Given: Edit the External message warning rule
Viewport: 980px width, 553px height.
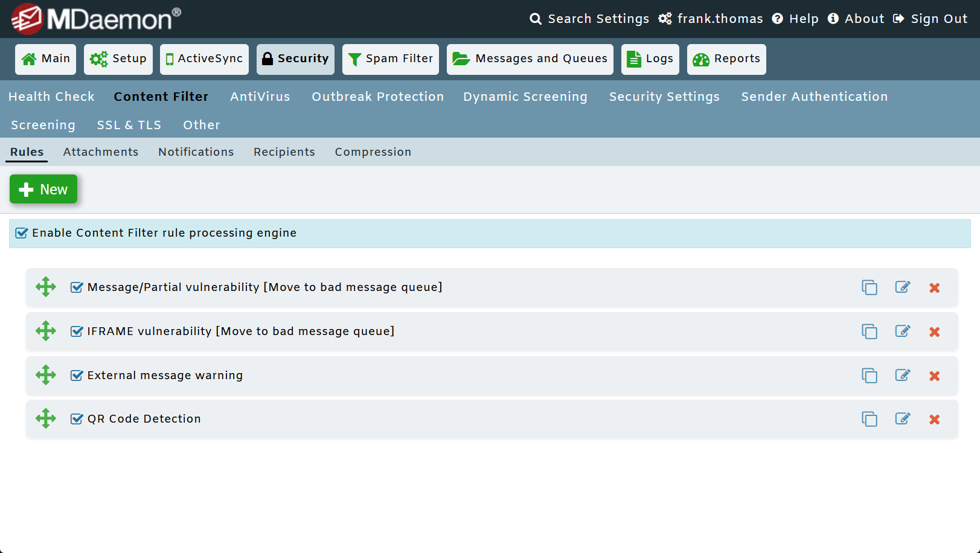Looking at the screenshot, I should 903,375.
